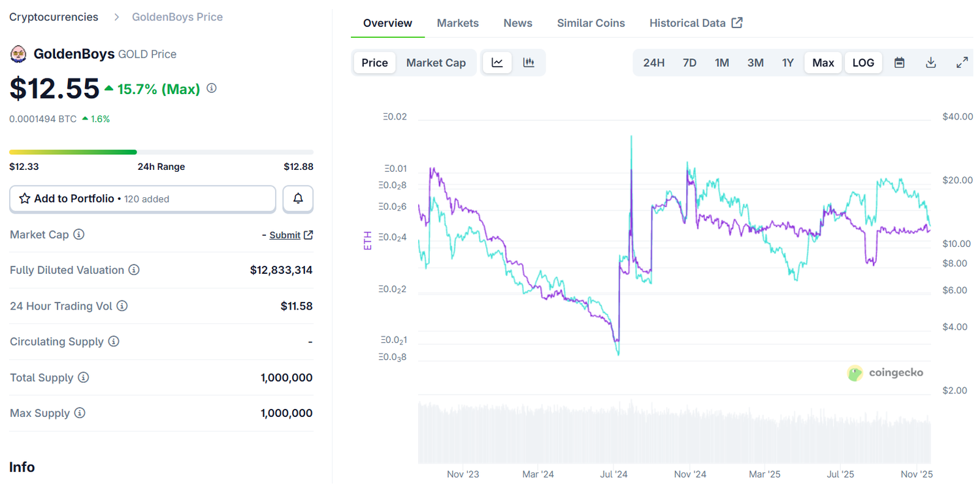Select the 7D time range
The width and height of the screenshot is (980, 492).
pos(689,62)
